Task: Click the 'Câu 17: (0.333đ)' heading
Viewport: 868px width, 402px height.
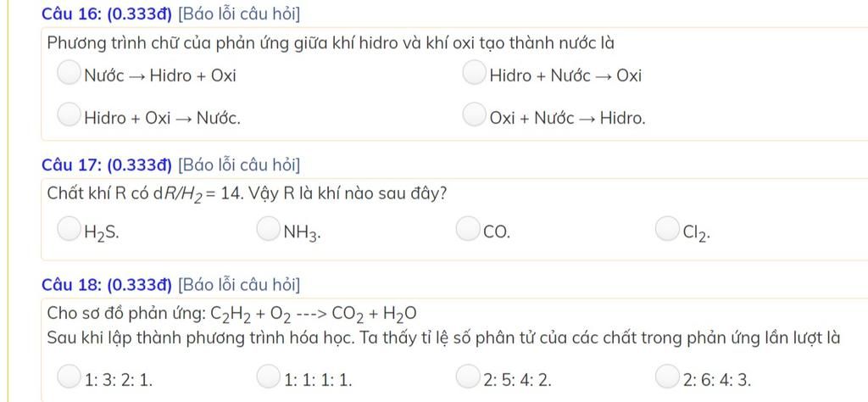Action: (108, 165)
